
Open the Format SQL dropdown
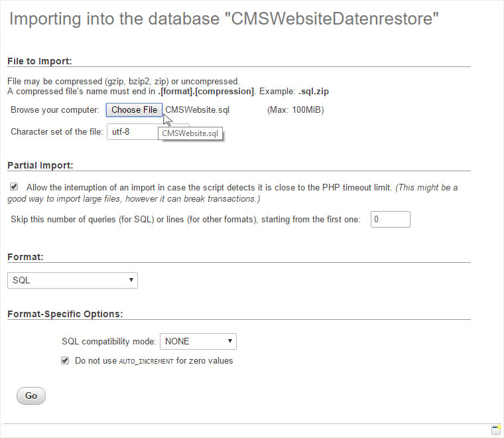(x=73, y=280)
